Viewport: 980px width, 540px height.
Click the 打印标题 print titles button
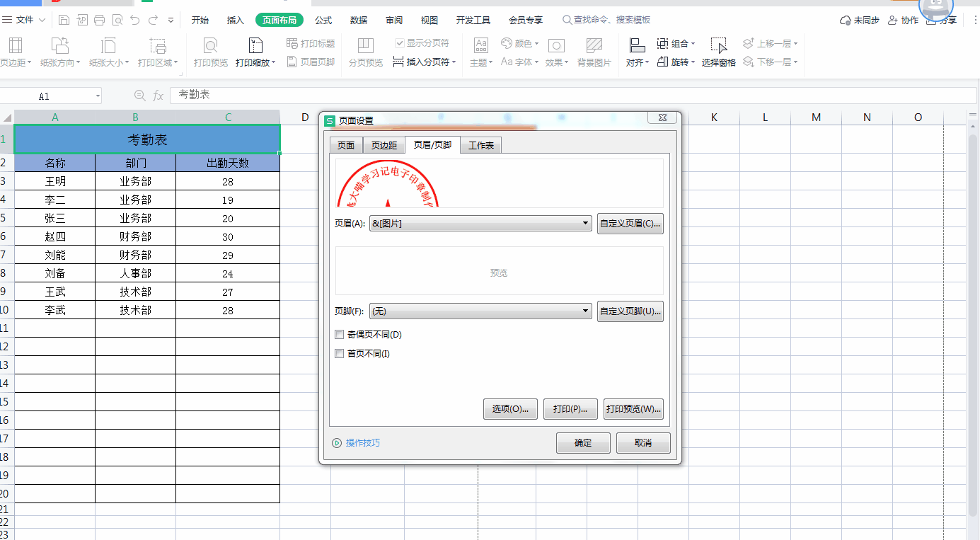click(x=311, y=44)
